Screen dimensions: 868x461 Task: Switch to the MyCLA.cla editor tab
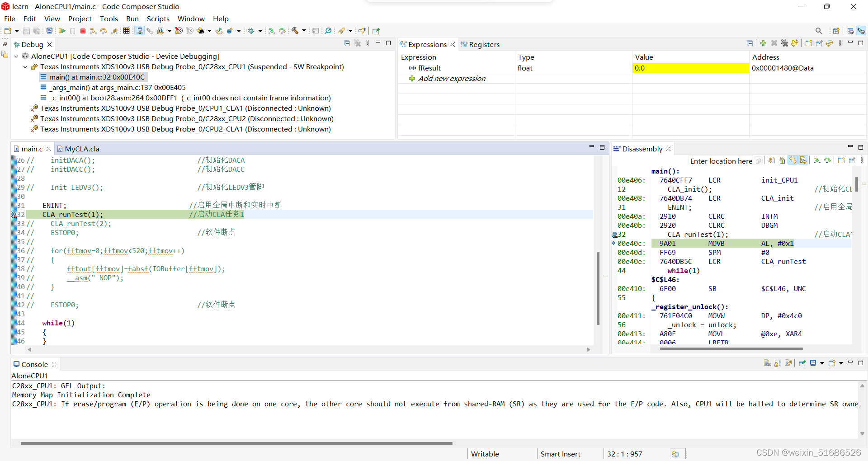pyautogui.click(x=78, y=149)
